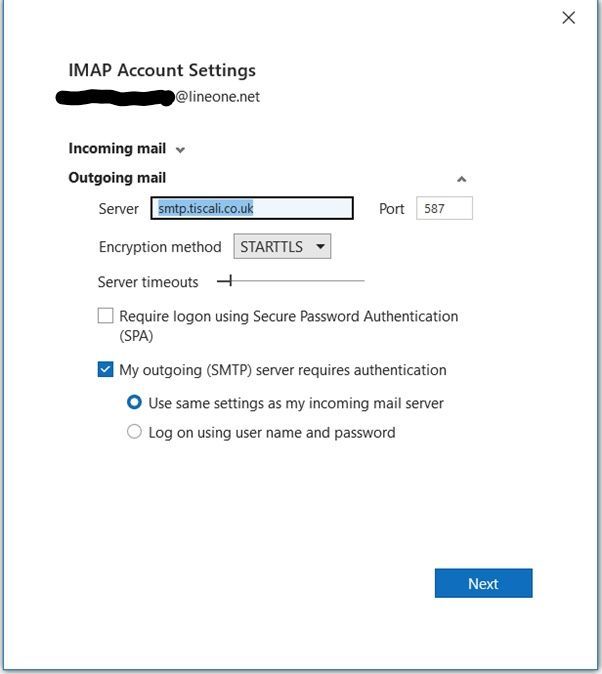Click the Outgoing mail heading
602x674 pixels.
[x=117, y=177]
